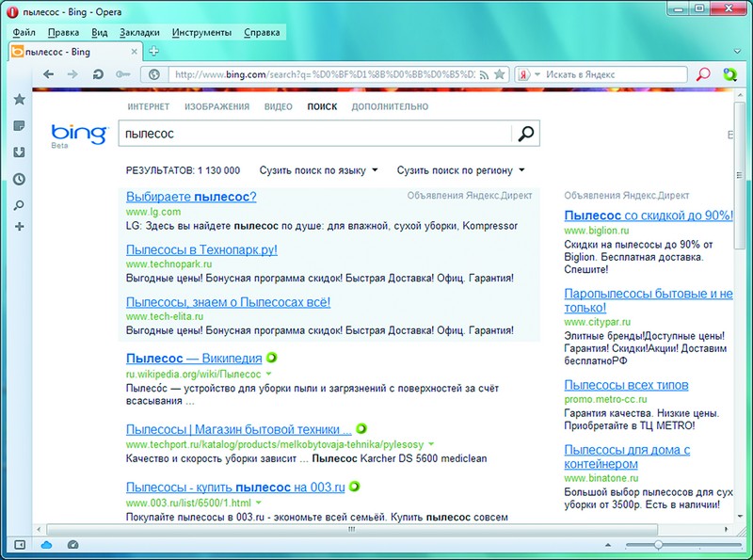The image size is (753, 560).
Task: Click the password key (wand) icon
Action: [123, 74]
